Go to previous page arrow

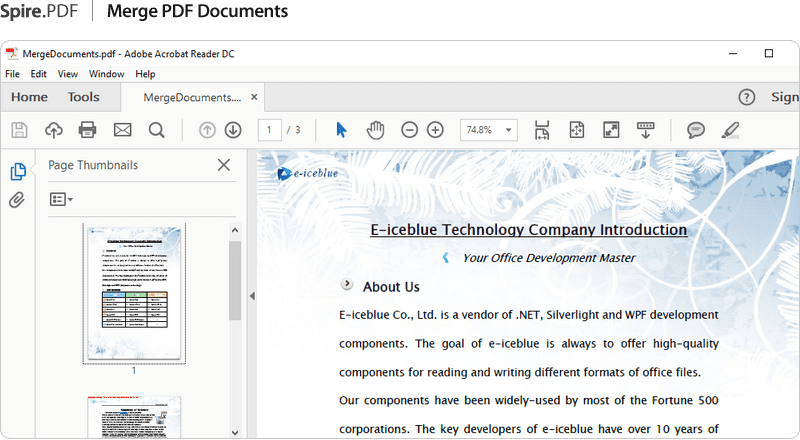tap(207, 130)
